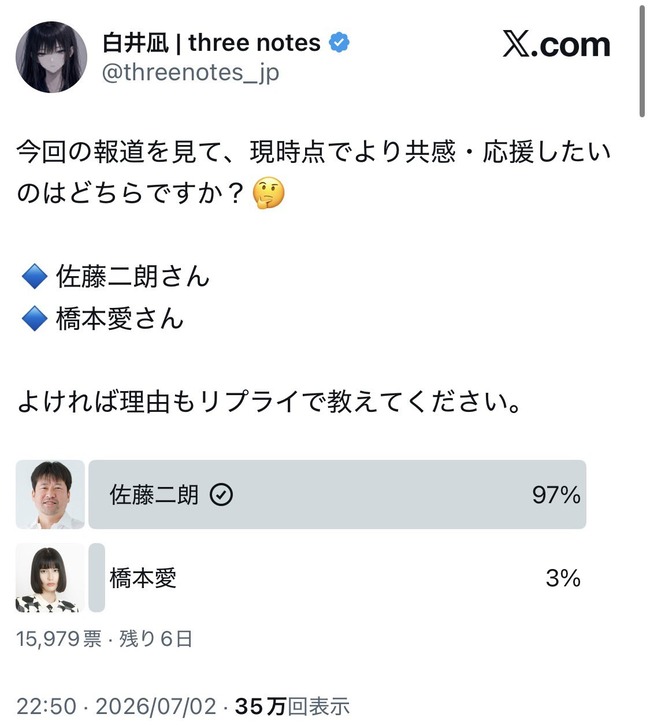Click the X.com logo

[x=557, y=44]
